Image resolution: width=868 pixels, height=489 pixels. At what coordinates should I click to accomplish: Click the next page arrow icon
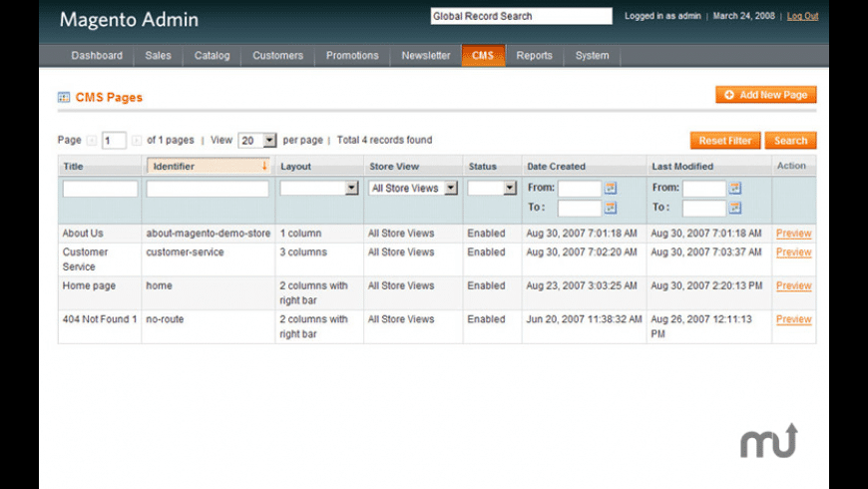(x=137, y=141)
